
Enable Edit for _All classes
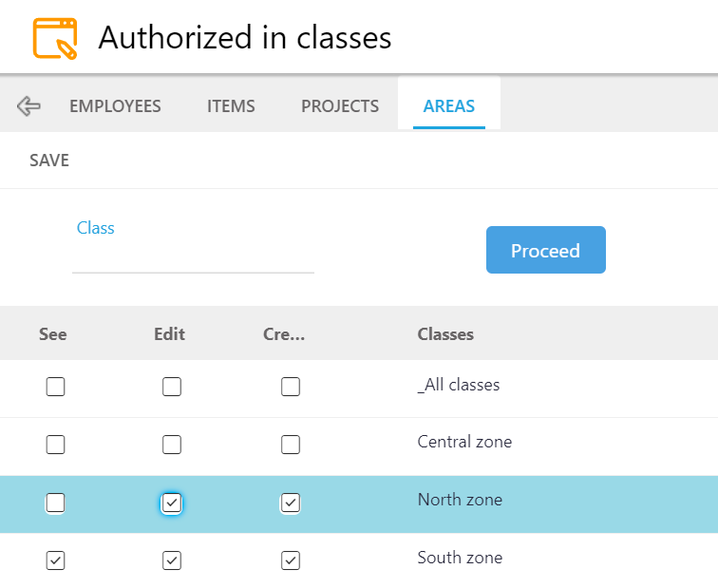[x=172, y=387]
